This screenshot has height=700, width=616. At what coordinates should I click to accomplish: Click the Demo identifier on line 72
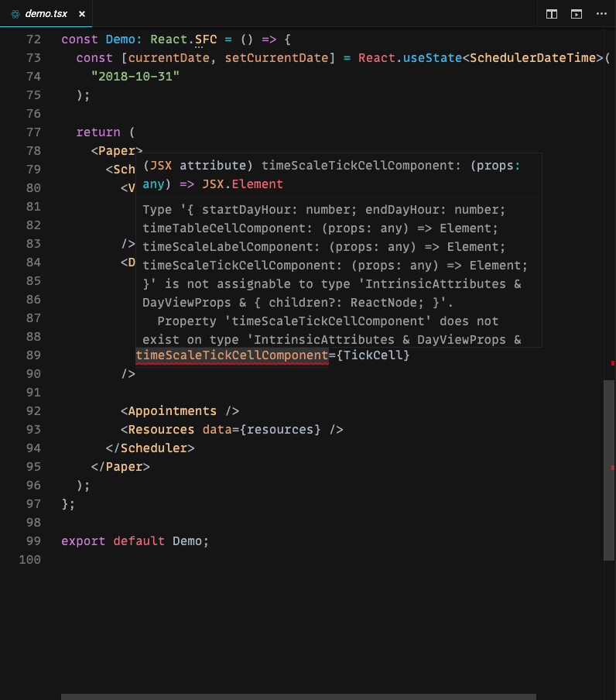point(121,39)
